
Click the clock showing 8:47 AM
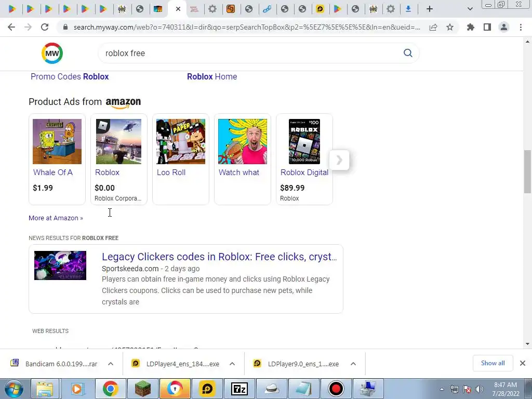point(506,385)
